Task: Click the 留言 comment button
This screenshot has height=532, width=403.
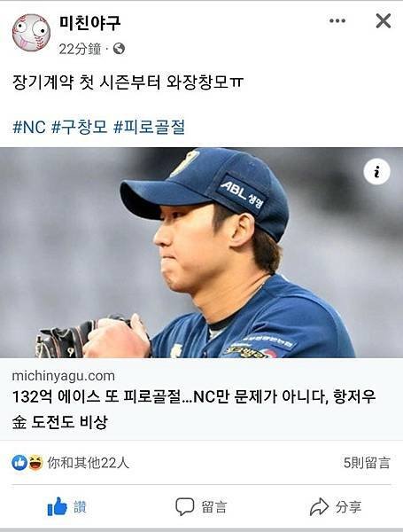Action: point(201,507)
